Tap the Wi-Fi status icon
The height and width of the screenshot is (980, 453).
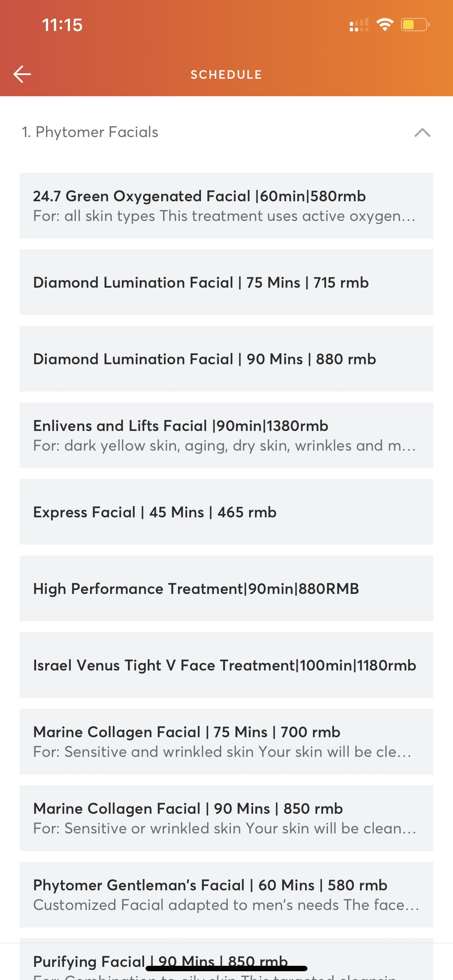pyautogui.click(x=384, y=25)
